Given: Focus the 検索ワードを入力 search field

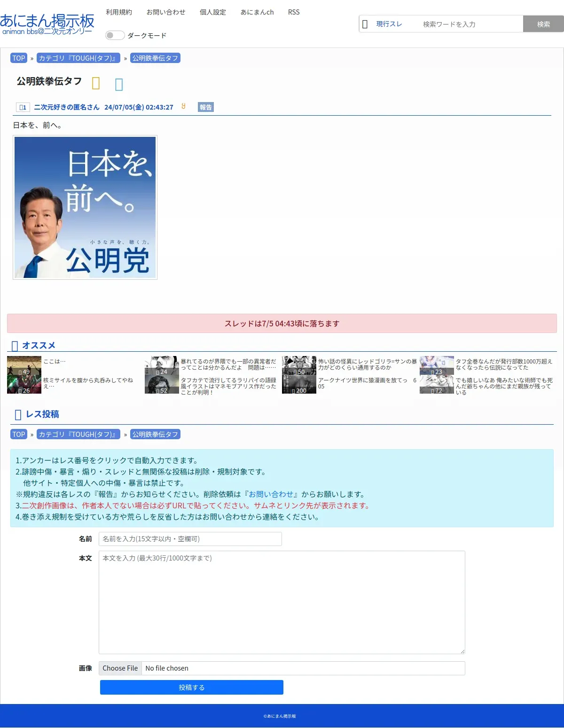Looking at the screenshot, I should click(470, 24).
